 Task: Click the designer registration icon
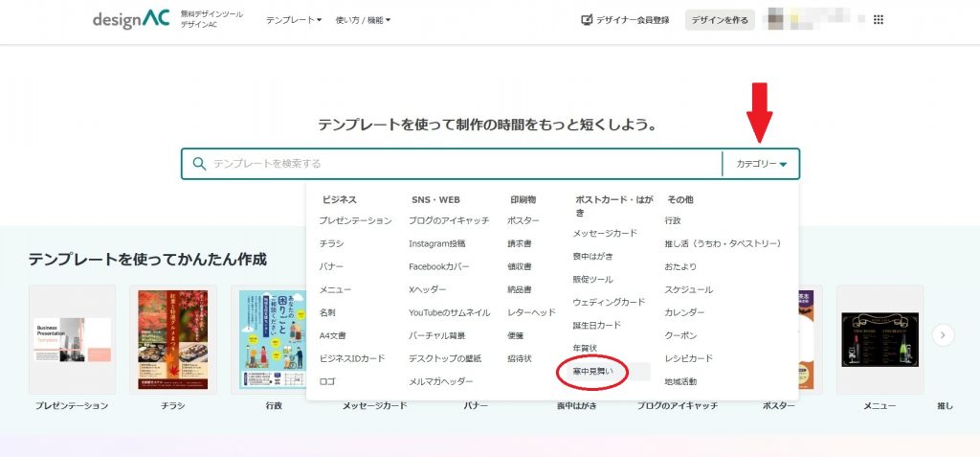(x=587, y=20)
